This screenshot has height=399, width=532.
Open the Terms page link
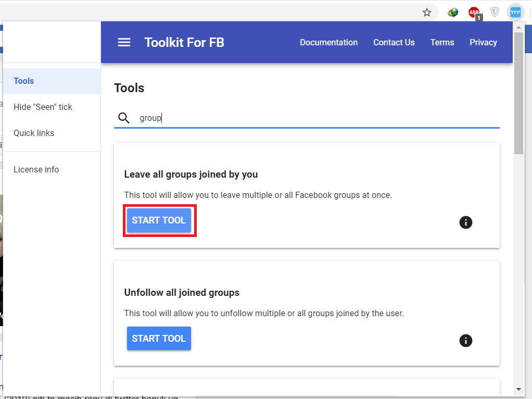coord(442,42)
